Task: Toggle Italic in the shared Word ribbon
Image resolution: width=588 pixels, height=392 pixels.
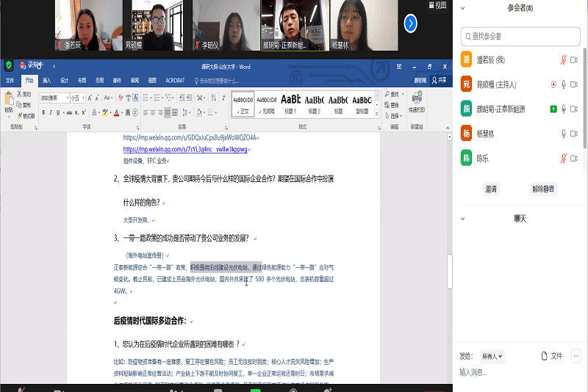Action: tap(51, 112)
